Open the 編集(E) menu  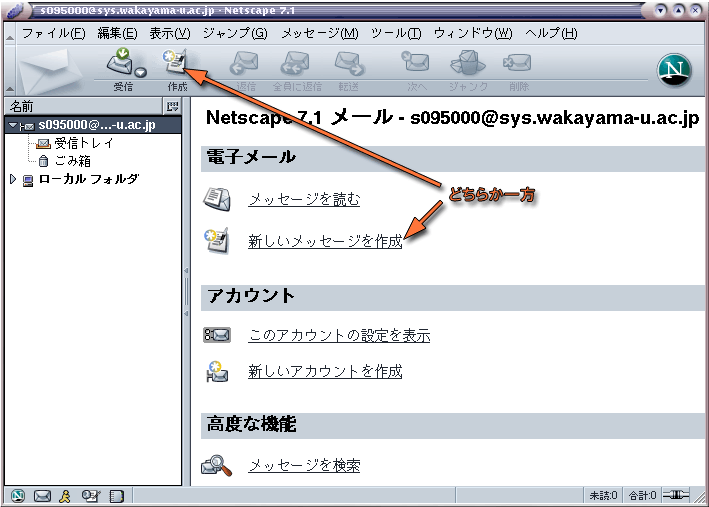[118, 33]
